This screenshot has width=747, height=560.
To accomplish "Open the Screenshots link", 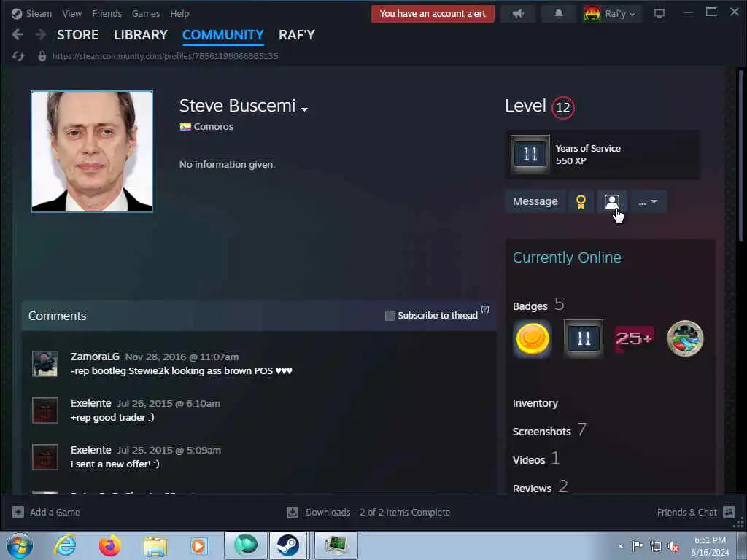I will [x=542, y=432].
